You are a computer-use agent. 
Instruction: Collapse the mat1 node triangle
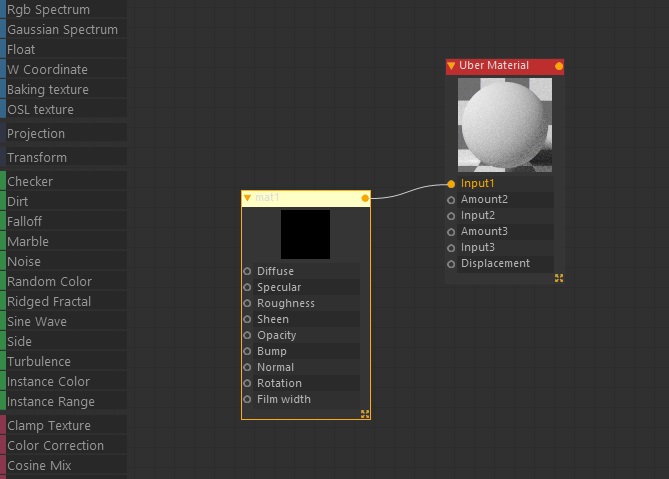tap(247, 197)
